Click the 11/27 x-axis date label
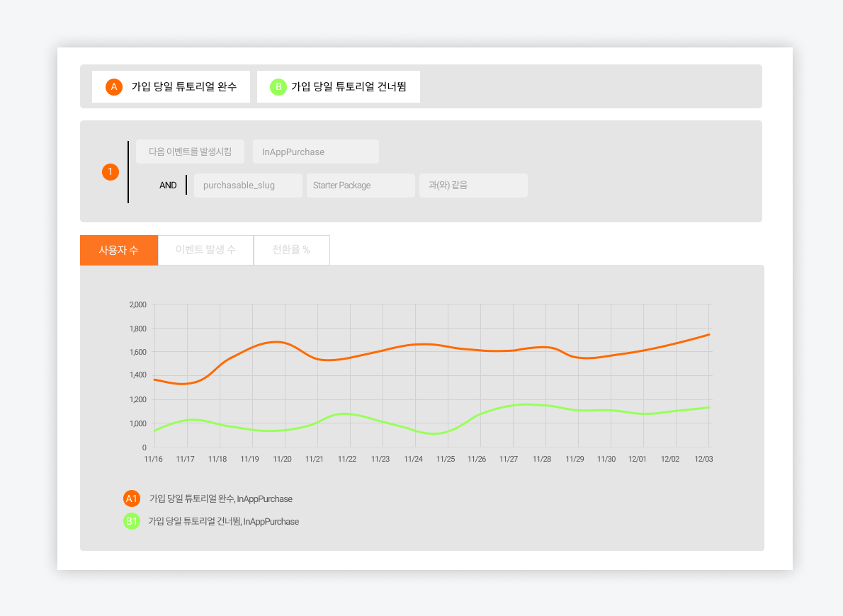843x616 pixels. click(509, 459)
